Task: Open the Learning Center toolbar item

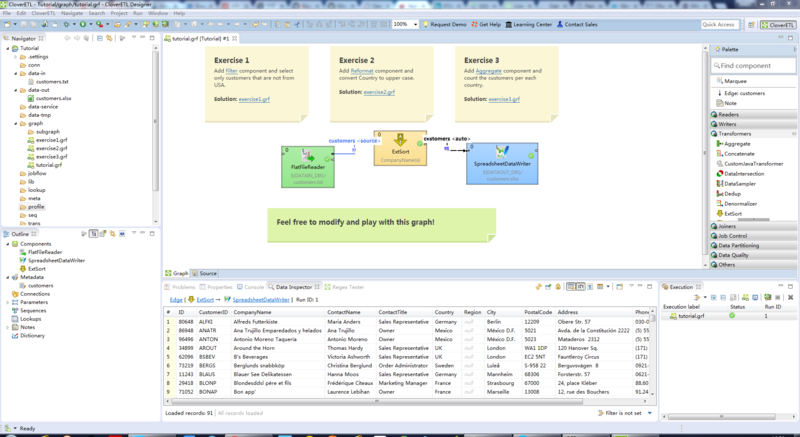Action: (529, 24)
